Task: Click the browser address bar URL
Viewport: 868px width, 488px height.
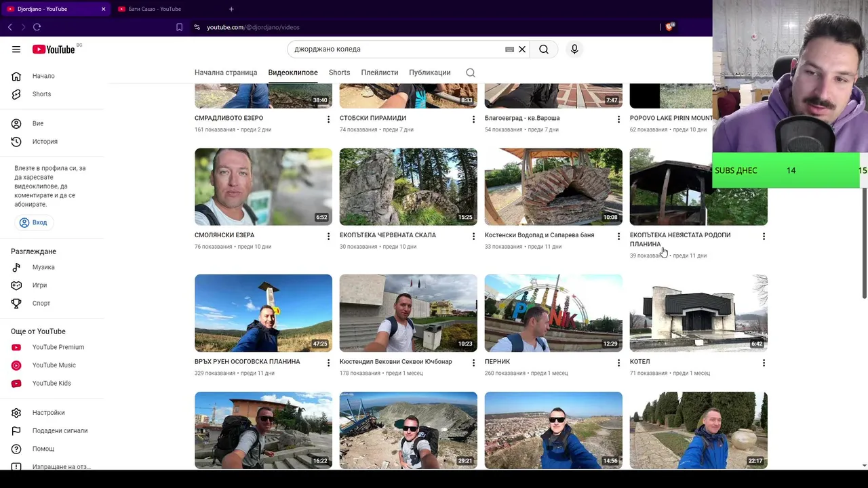Action: (x=253, y=27)
